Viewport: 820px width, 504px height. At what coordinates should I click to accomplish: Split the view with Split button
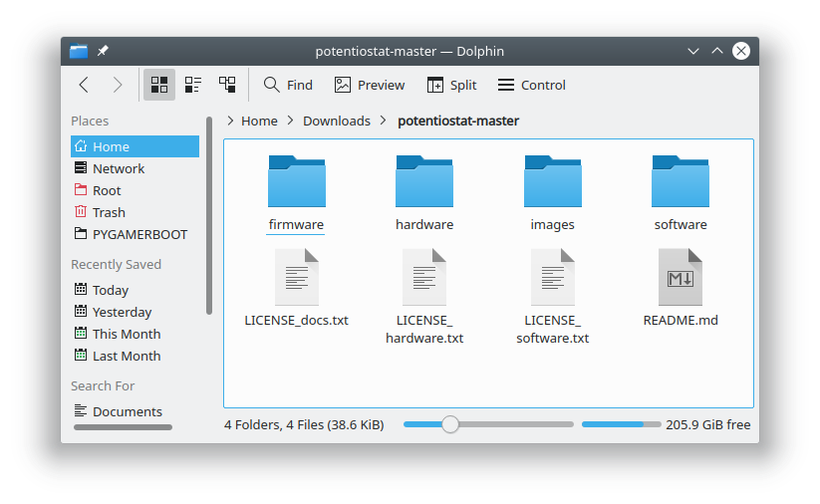[451, 85]
